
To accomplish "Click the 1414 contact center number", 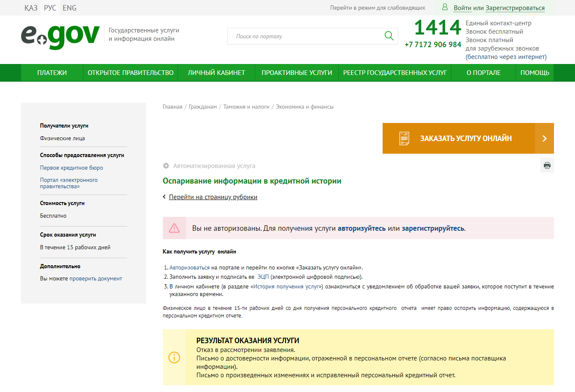I will tap(438, 27).
